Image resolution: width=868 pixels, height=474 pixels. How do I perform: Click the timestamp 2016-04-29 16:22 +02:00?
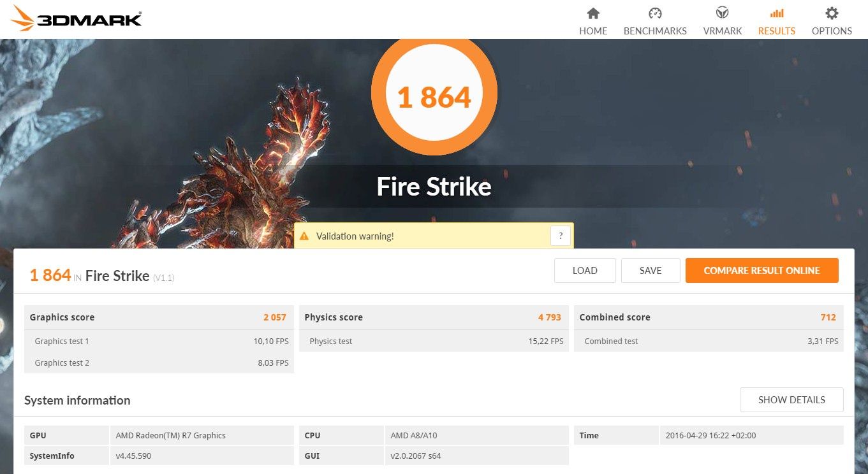711,436
